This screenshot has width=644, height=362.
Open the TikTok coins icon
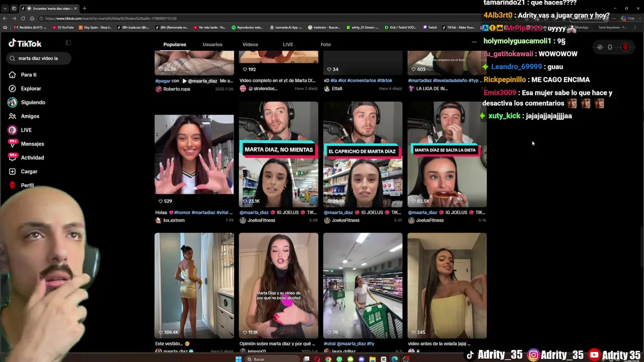click(x=600, y=47)
